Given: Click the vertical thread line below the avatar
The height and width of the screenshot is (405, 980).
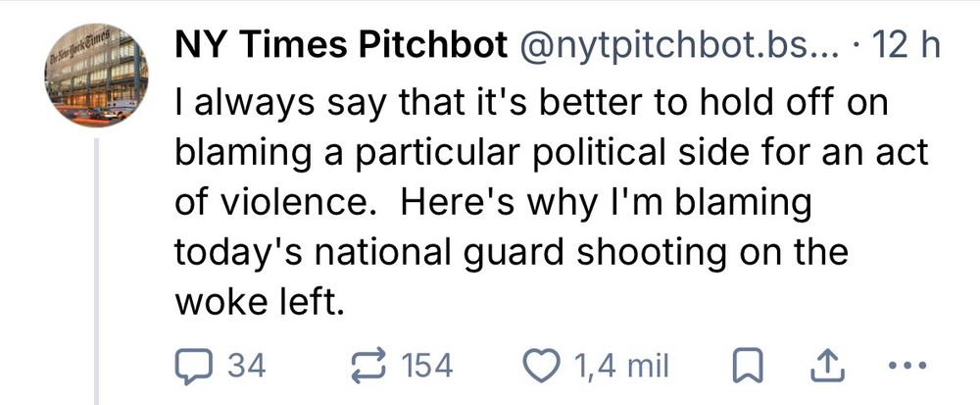Looking at the screenshot, I should pos(96,265).
